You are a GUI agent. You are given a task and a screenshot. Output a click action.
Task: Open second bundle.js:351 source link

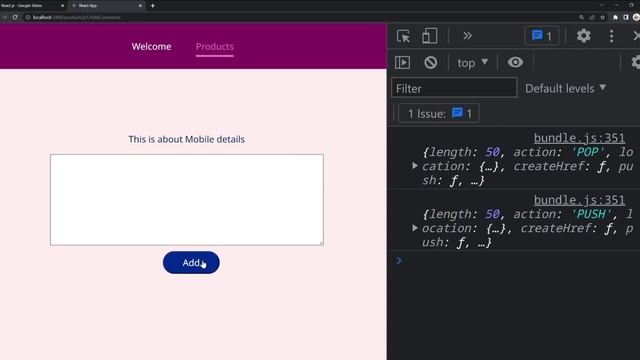pyautogui.click(x=579, y=200)
